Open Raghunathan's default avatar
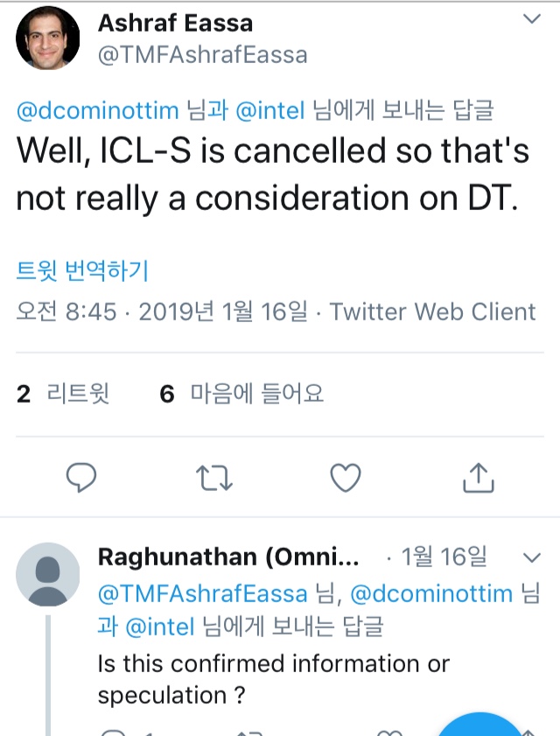This screenshot has width=560, height=736. (x=48, y=574)
